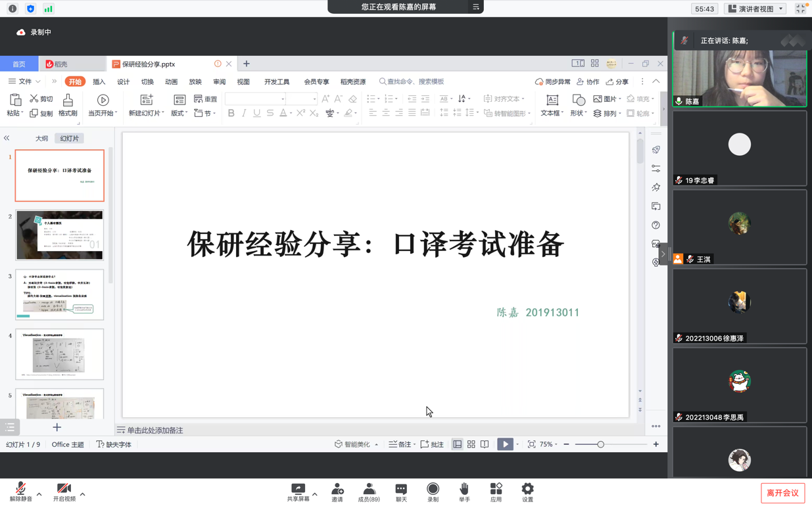Click the zoom slider handle in status bar
812x508 pixels.
point(600,445)
